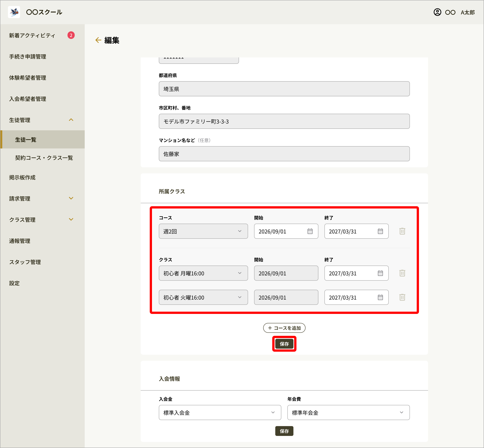Open the 週2回 course dropdown
Viewport: 484px width, 448px height.
pos(203,231)
